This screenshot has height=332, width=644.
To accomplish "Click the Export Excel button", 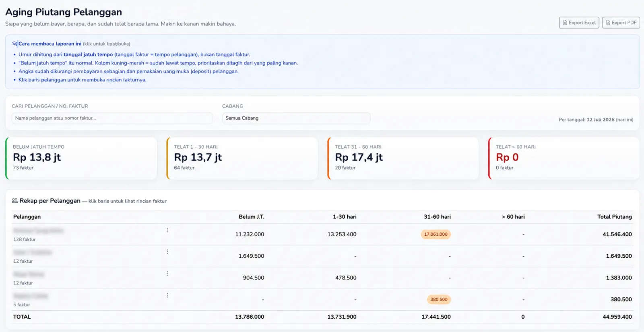I will click(x=579, y=23).
